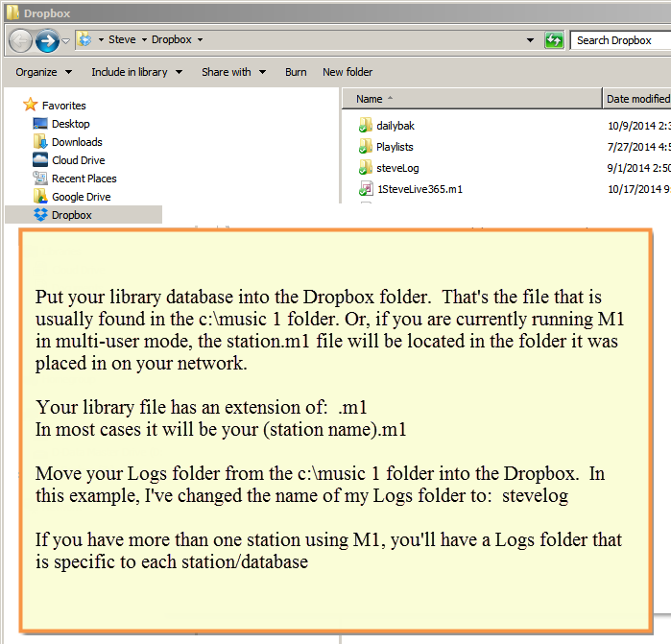Go back using the Back arrow button
This screenshot has height=644, width=671.
(x=20, y=40)
